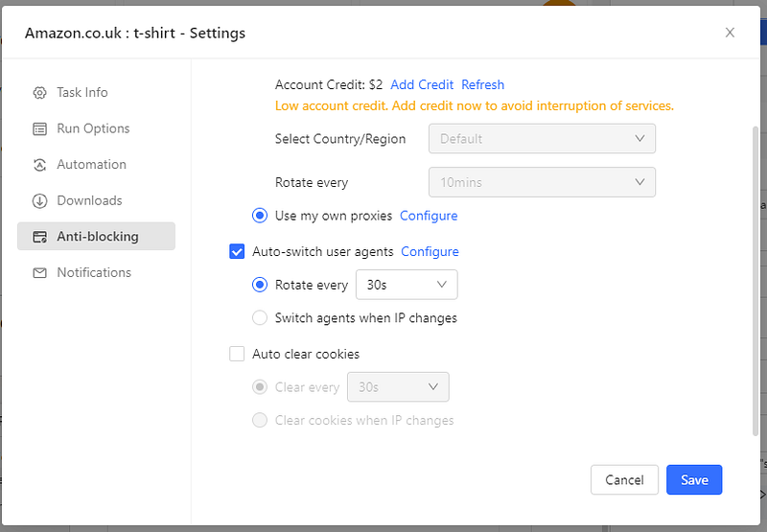Screen dimensions: 767x532
Task: Choose Switch agents when IP changes
Action: 260,318
